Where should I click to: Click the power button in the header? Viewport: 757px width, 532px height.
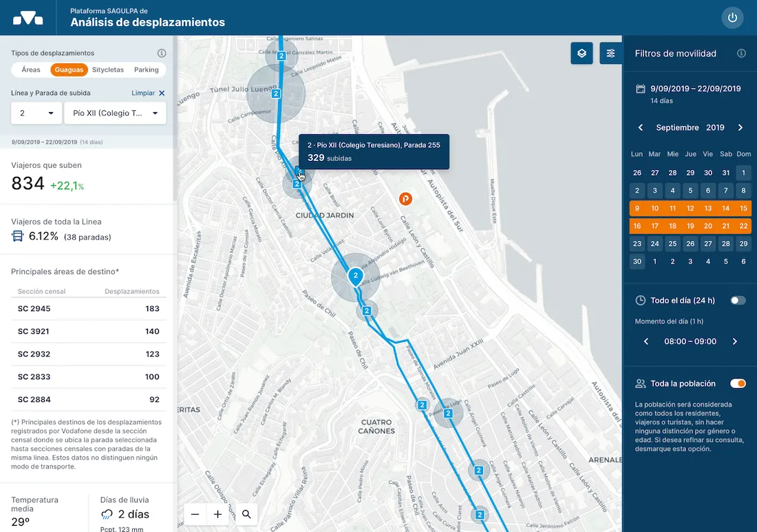732,18
